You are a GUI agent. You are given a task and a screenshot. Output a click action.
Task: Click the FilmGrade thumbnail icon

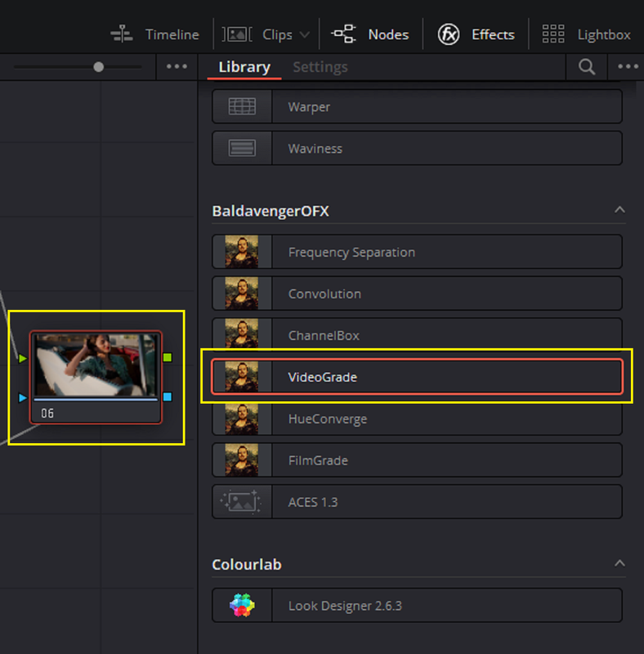tap(242, 460)
